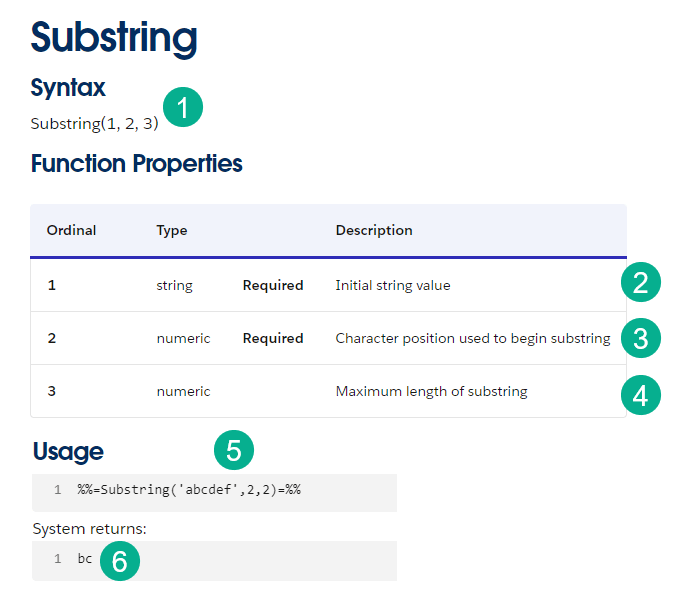Viewport: 680px width, 594px height.
Task: Click green callout badge number 1
Action: [x=183, y=107]
